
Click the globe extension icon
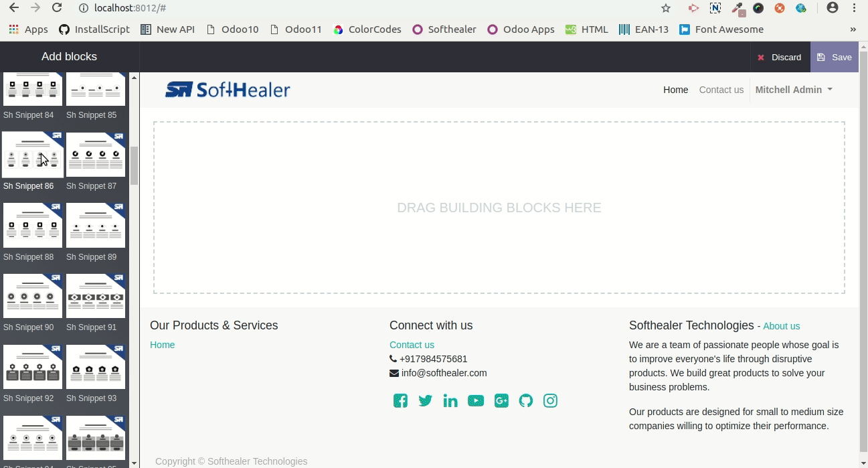pos(801,8)
